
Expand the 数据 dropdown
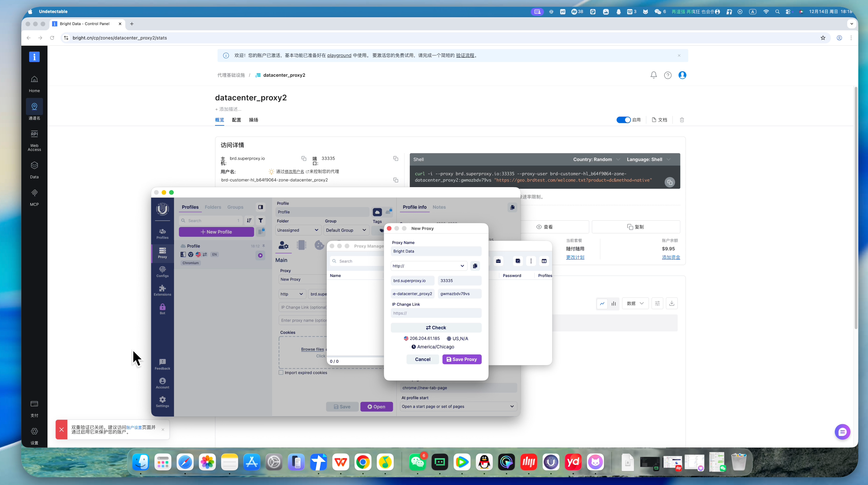click(635, 303)
